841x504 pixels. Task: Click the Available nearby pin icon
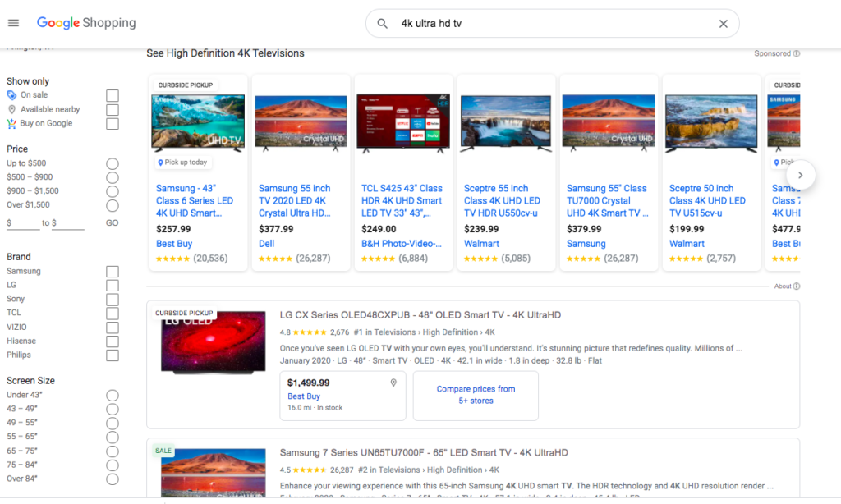pyautogui.click(x=11, y=109)
